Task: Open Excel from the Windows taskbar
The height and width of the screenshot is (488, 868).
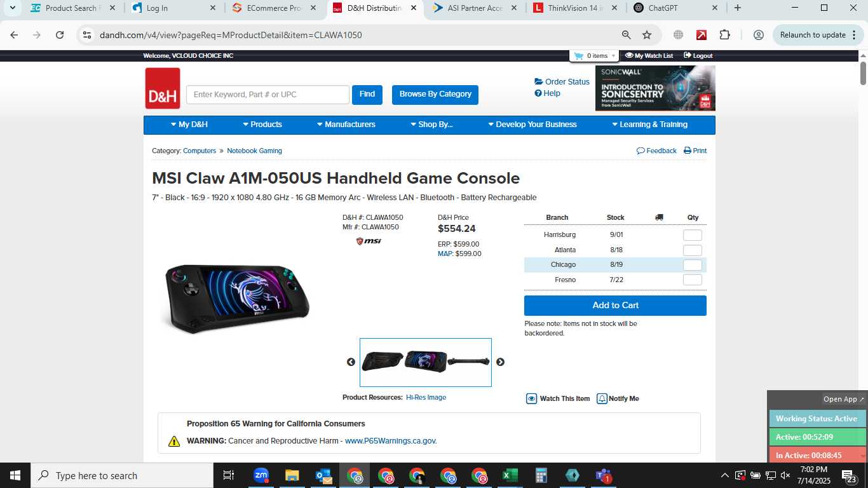Action: pos(510,475)
